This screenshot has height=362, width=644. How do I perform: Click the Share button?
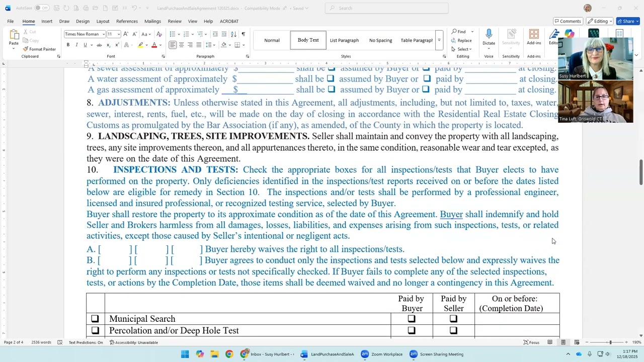pos(628,21)
